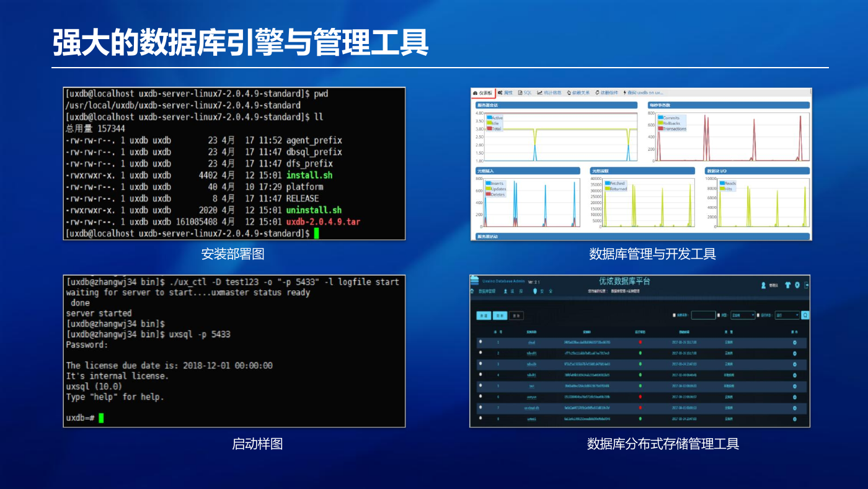Switch to the SQL tab

click(525, 93)
